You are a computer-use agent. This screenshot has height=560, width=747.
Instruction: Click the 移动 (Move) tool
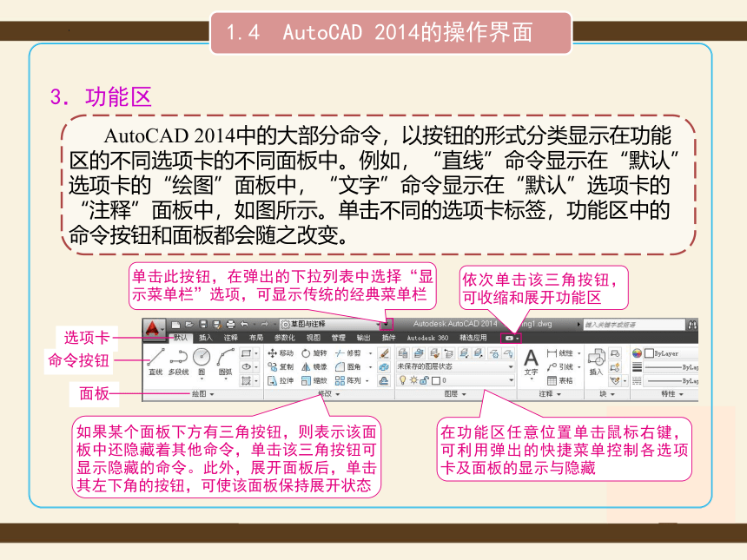pyautogui.click(x=281, y=353)
